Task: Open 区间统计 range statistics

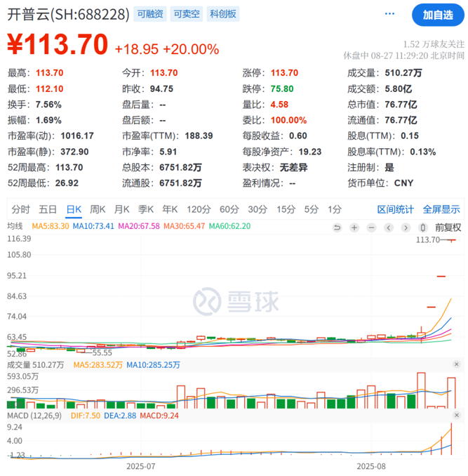Action: [x=395, y=209]
